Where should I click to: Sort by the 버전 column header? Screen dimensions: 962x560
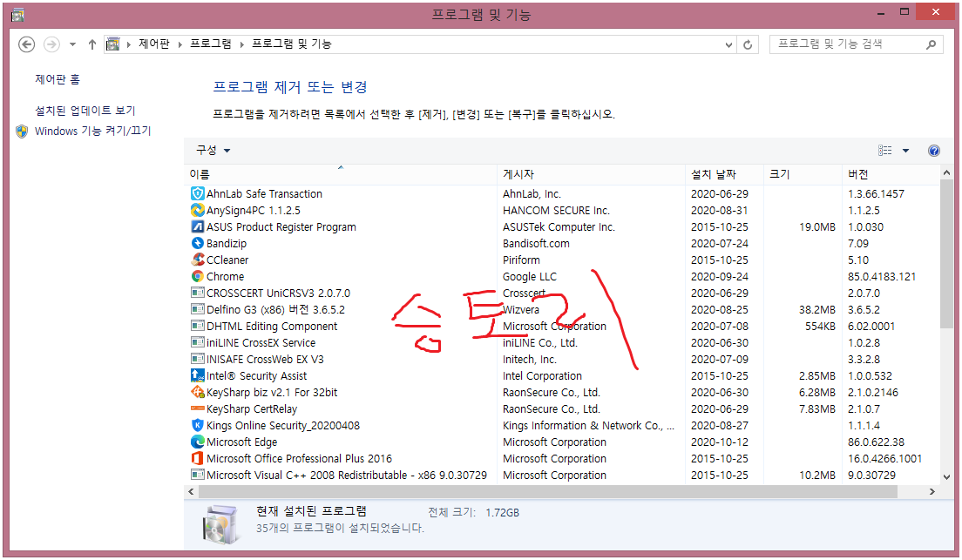891,174
